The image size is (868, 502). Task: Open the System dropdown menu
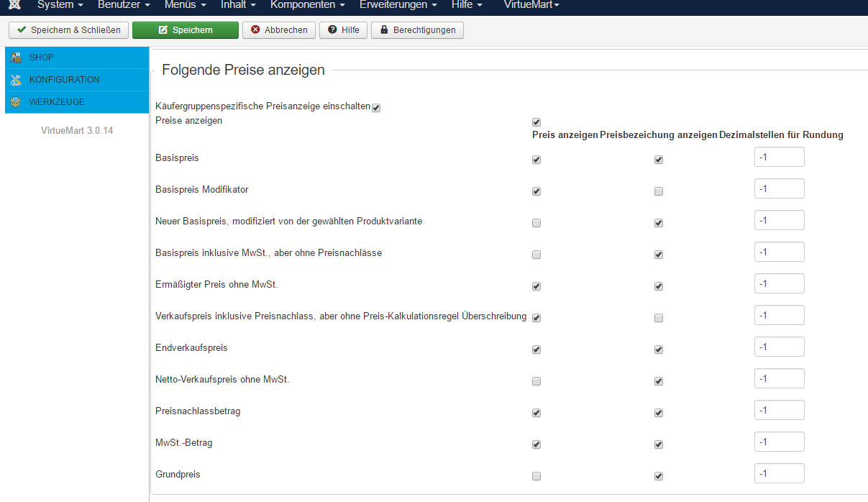[x=60, y=5]
